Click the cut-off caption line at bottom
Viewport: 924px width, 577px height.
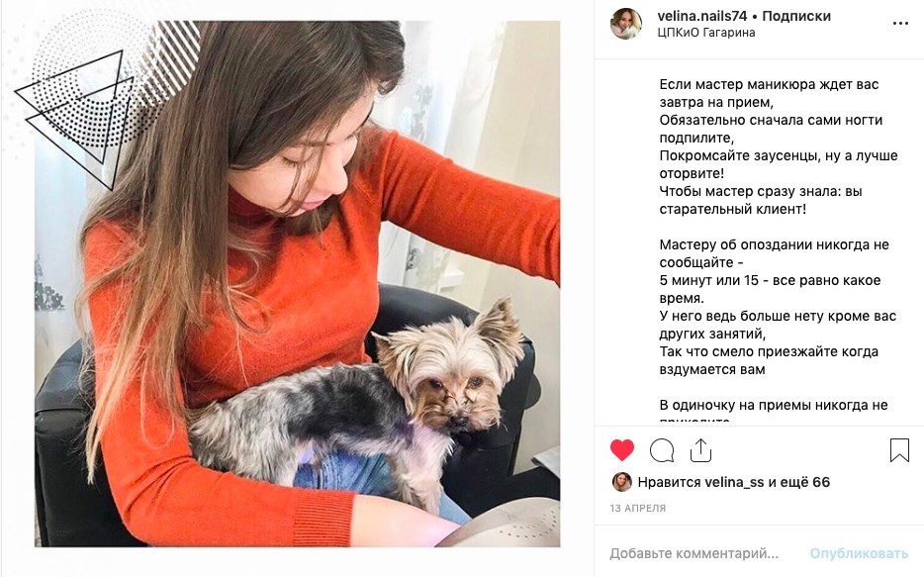694,422
